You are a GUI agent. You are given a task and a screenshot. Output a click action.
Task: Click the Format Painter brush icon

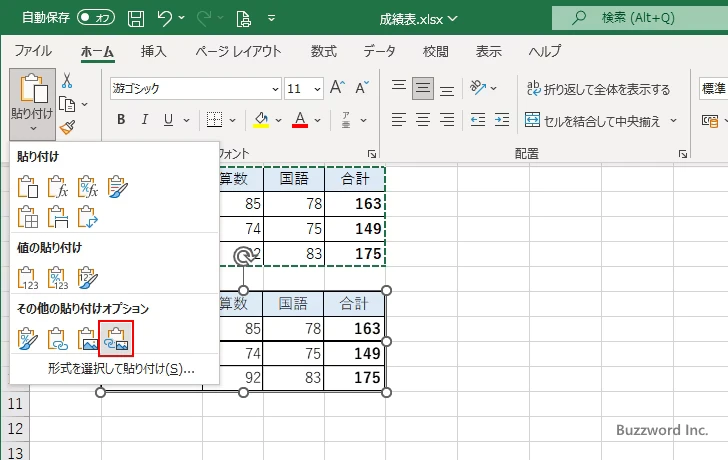[67, 127]
